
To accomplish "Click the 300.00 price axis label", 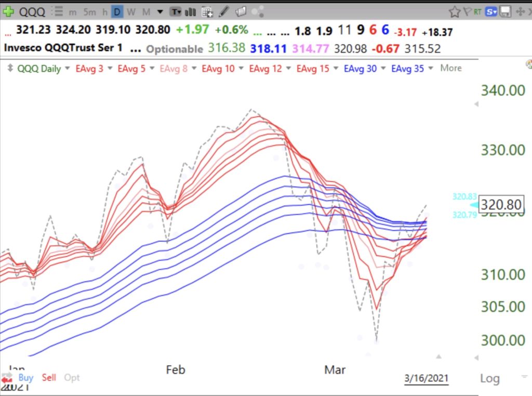I will point(503,340).
